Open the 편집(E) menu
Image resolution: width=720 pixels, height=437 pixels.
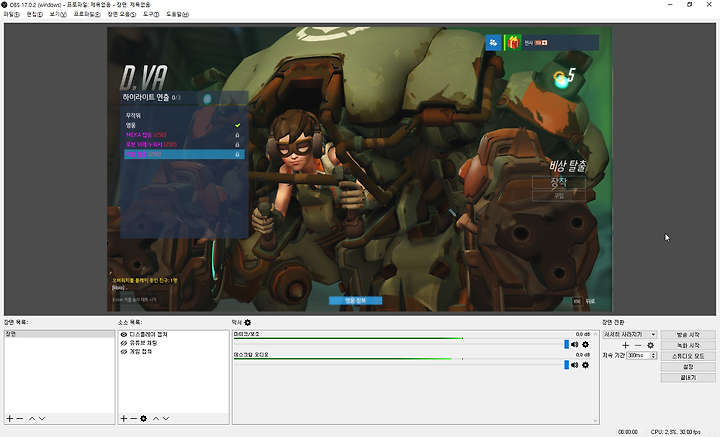34,14
